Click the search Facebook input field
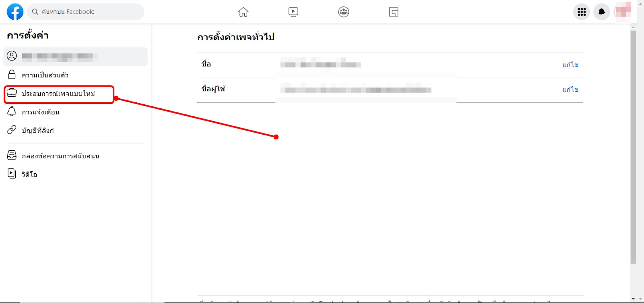This screenshot has width=644, height=303. [85, 12]
